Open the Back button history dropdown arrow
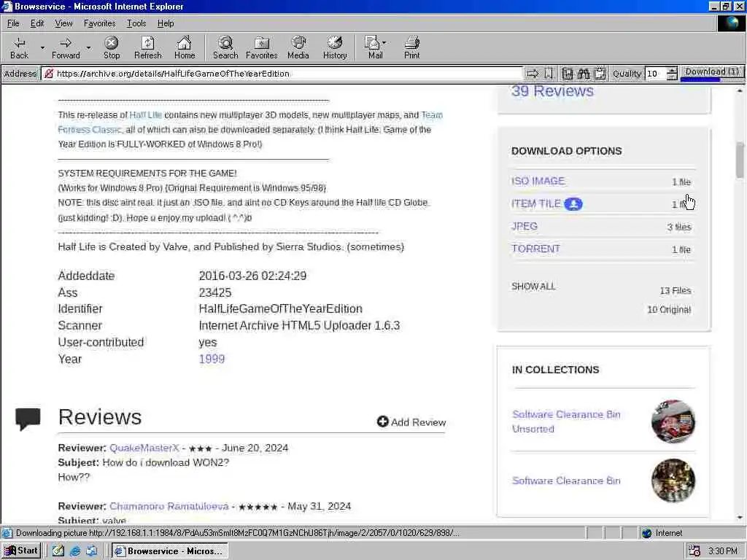Viewport: 747px width, 560px height. coord(42,47)
